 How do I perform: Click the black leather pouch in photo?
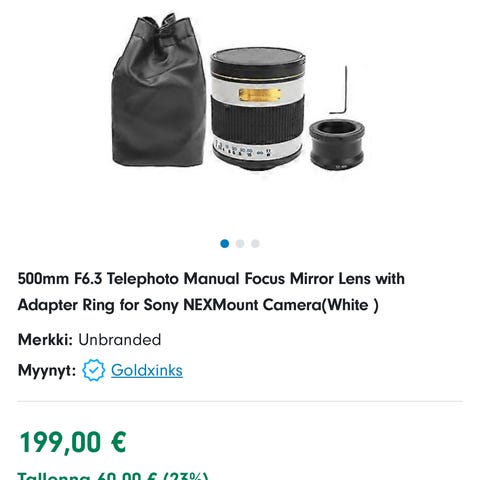tap(158, 91)
